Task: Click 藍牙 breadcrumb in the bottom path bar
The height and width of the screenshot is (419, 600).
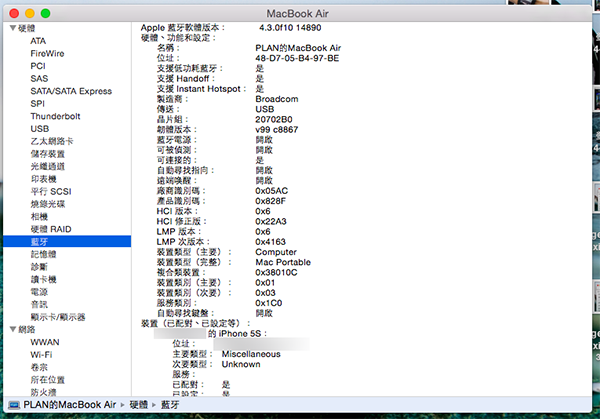Action: 171,404
